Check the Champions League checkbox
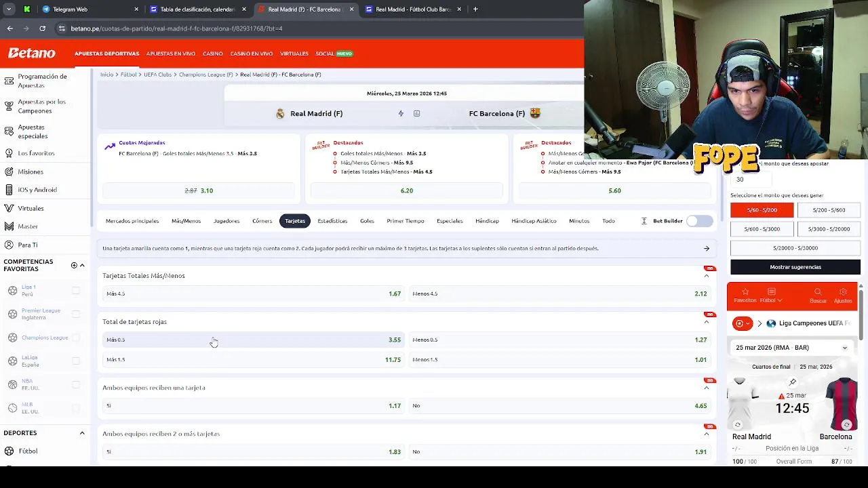The width and height of the screenshot is (868, 488). tap(76, 338)
